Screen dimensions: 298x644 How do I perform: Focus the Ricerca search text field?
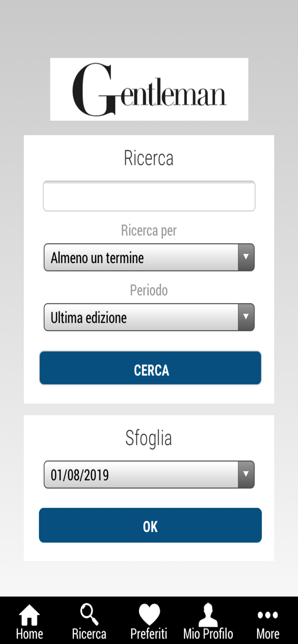pos(149,196)
